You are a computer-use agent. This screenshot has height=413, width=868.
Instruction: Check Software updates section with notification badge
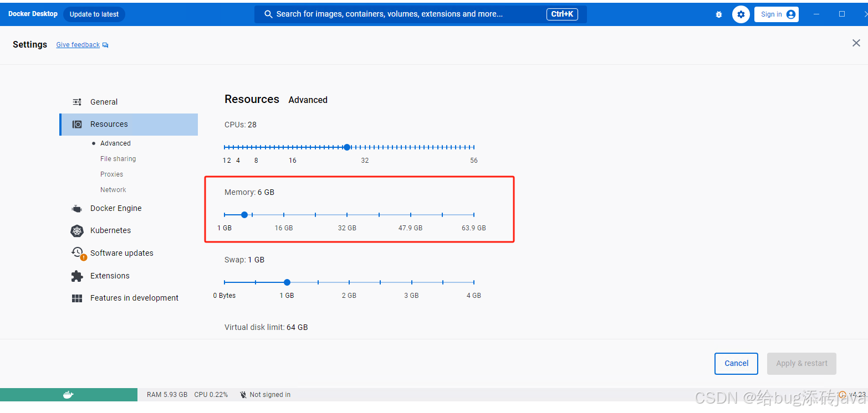pos(122,252)
